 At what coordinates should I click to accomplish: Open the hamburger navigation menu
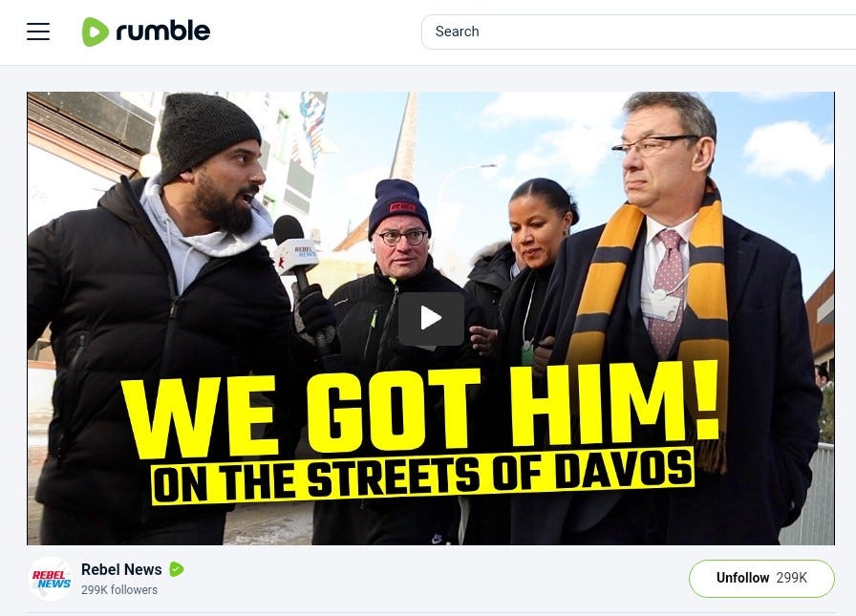tap(38, 32)
